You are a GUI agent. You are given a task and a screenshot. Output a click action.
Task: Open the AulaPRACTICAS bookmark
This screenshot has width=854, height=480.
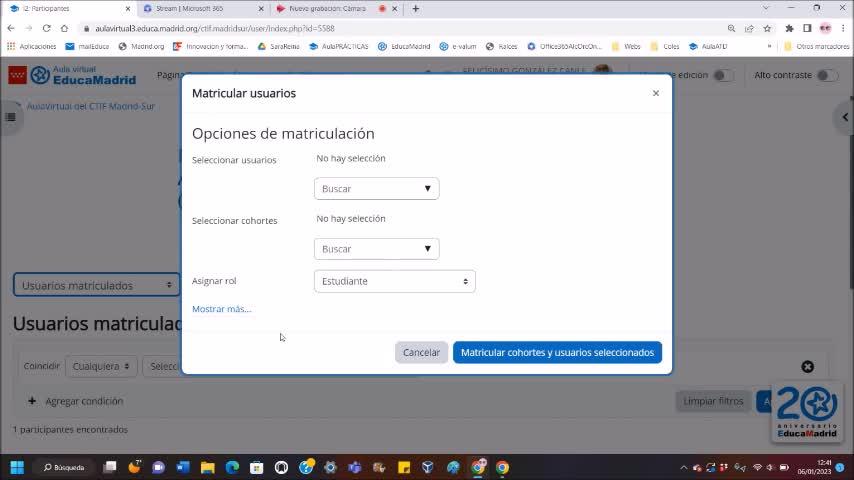339,47
